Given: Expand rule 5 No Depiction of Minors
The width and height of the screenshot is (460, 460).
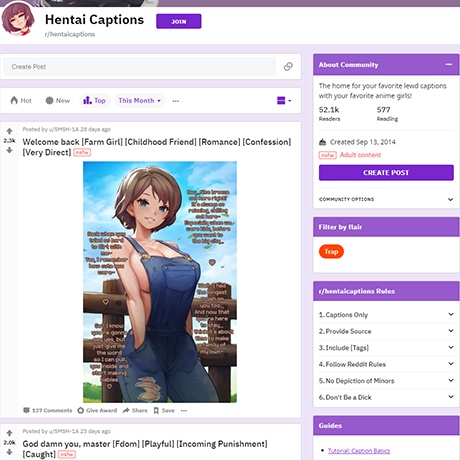Looking at the screenshot, I should coord(386,381).
